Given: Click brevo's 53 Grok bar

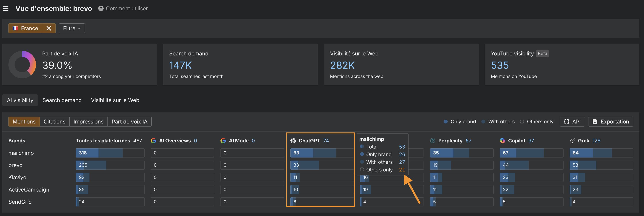Looking at the screenshot, I should [601, 165].
